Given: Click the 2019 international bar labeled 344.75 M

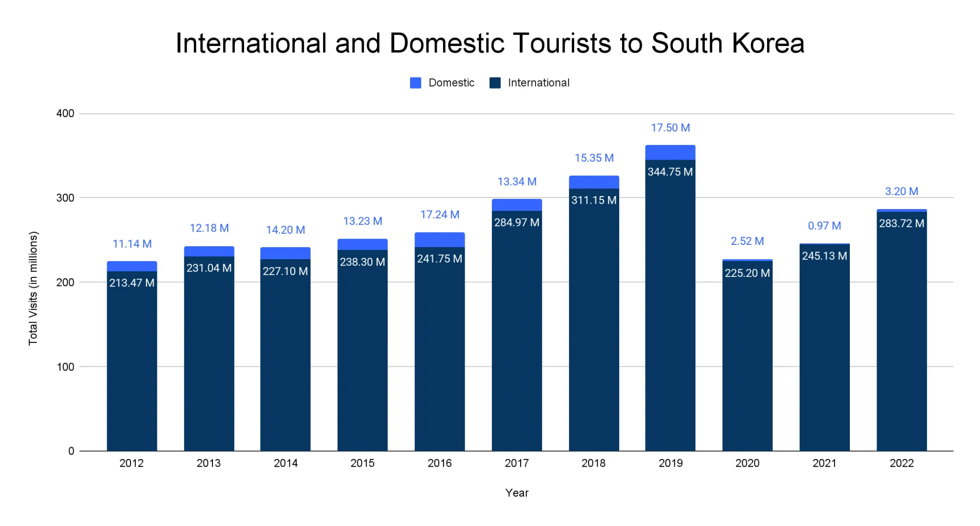Looking at the screenshot, I should [x=670, y=305].
